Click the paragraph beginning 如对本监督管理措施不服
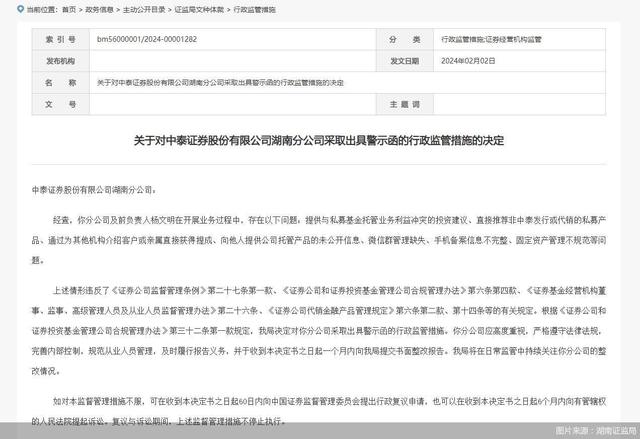The width and height of the screenshot is (640, 439). tap(319, 411)
